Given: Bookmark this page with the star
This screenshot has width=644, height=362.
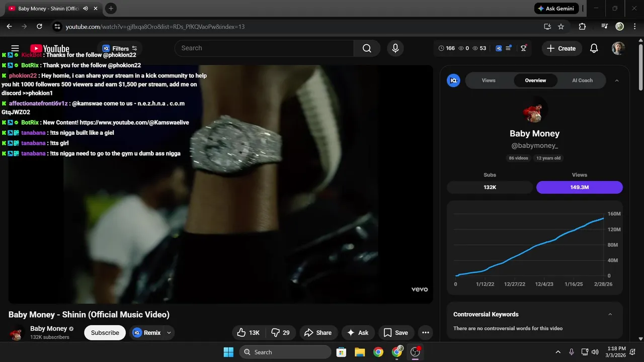Looking at the screenshot, I should click(561, 26).
